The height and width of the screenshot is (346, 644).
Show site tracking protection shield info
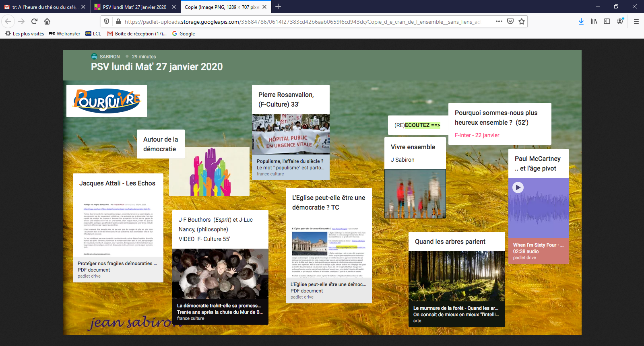coord(107,21)
